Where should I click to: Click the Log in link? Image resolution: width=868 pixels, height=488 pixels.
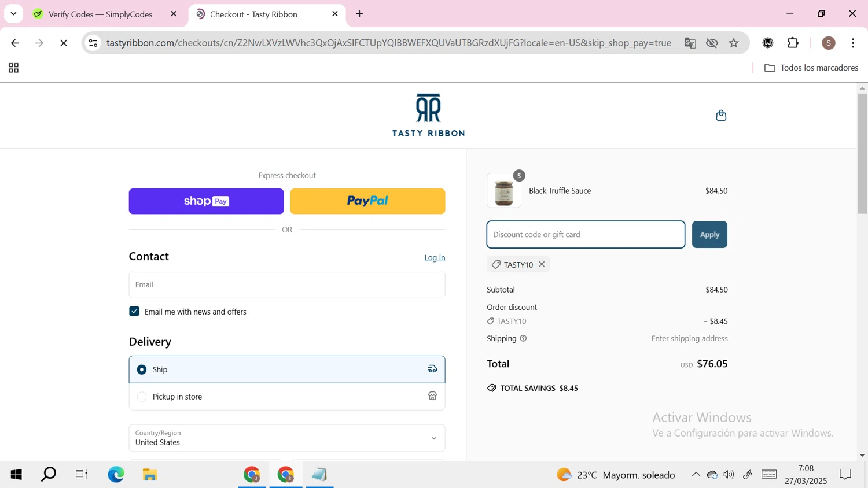click(x=435, y=258)
